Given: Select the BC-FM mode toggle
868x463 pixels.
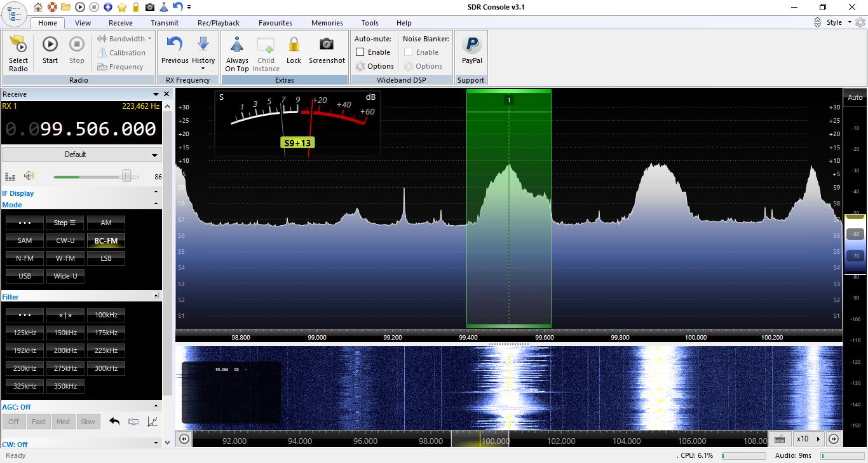Looking at the screenshot, I should tap(106, 240).
